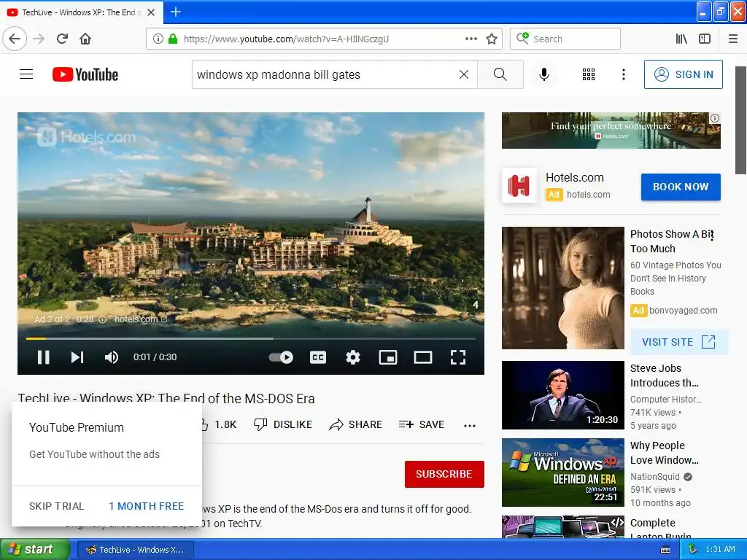Image resolution: width=747 pixels, height=560 pixels.
Task: Click the Firefox search box
Action: point(565,39)
